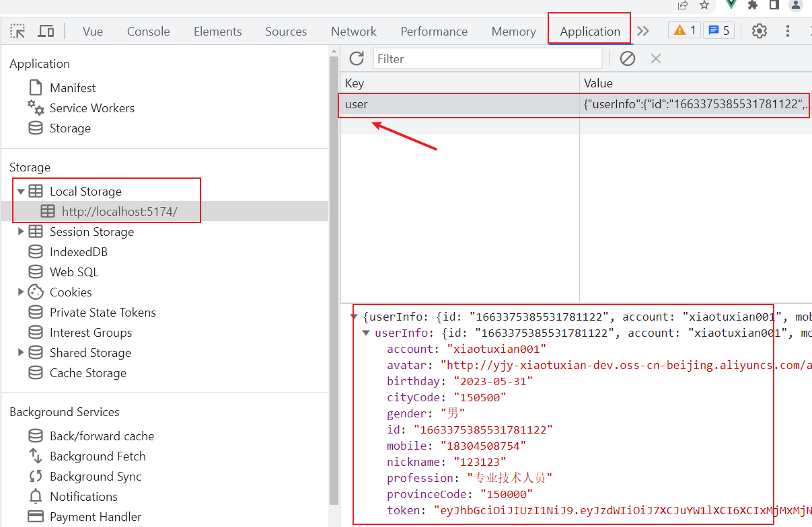Open IndexedDB storage
Viewport: 812px width, 527px height.
point(78,252)
